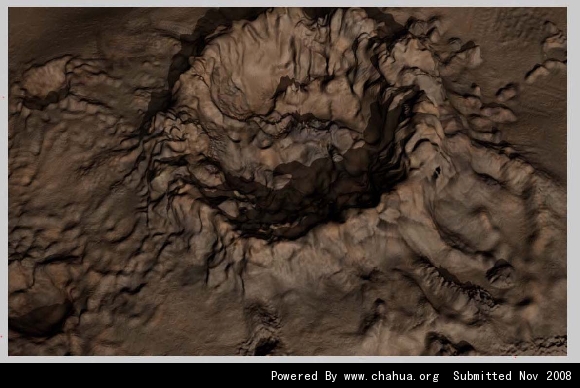
Task: Open the www.chahua.org link in footer
Action: tap(391, 376)
